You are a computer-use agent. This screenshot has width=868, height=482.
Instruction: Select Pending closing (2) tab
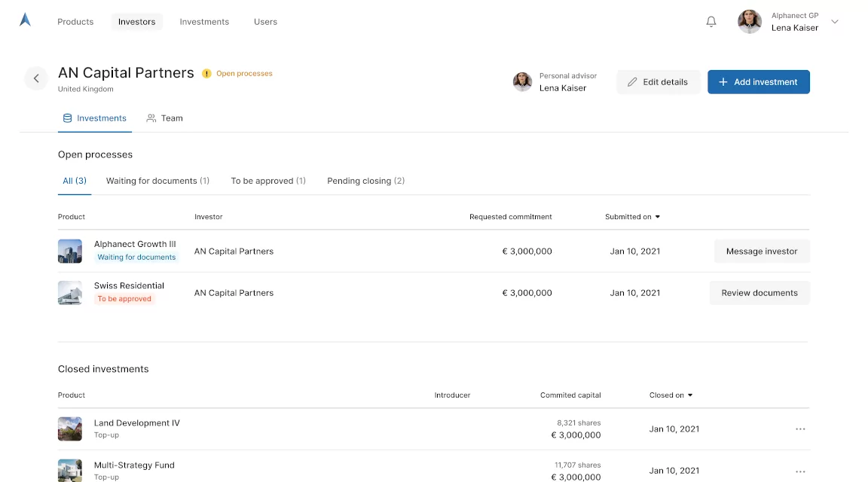366,181
